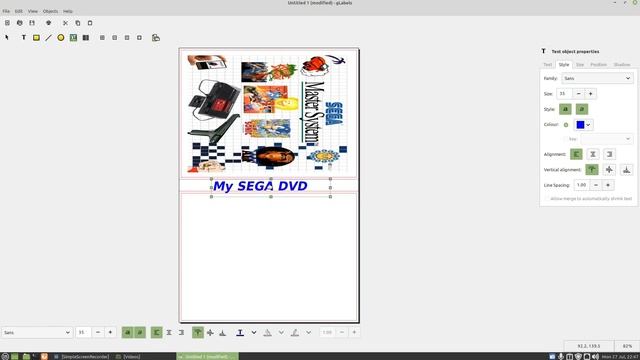Screen dimensions: 640x360
Task: Open the file manager from the taskbar
Action: pyautogui.click(x=26, y=356)
